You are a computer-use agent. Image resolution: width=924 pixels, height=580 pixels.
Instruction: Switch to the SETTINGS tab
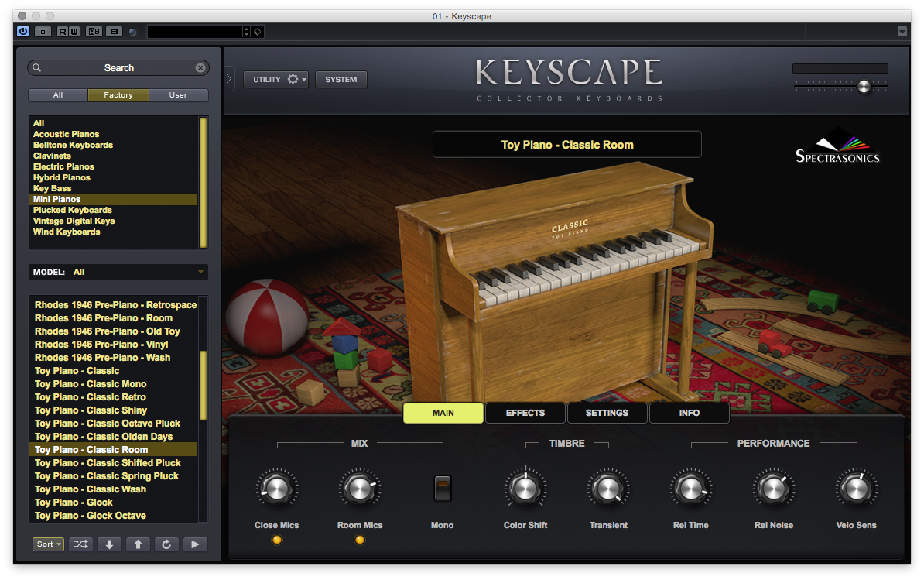pos(607,413)
